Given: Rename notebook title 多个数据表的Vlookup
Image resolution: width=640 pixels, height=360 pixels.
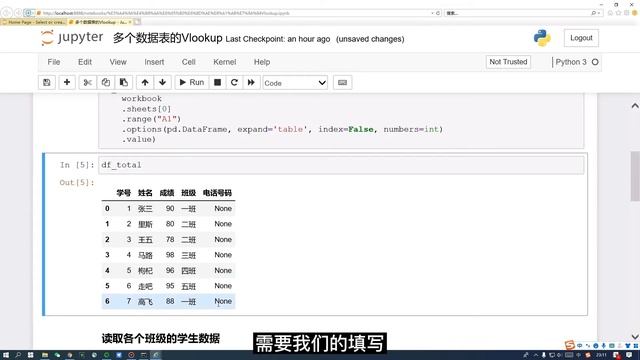Looking at the screenshot, I should pos(167,38).
